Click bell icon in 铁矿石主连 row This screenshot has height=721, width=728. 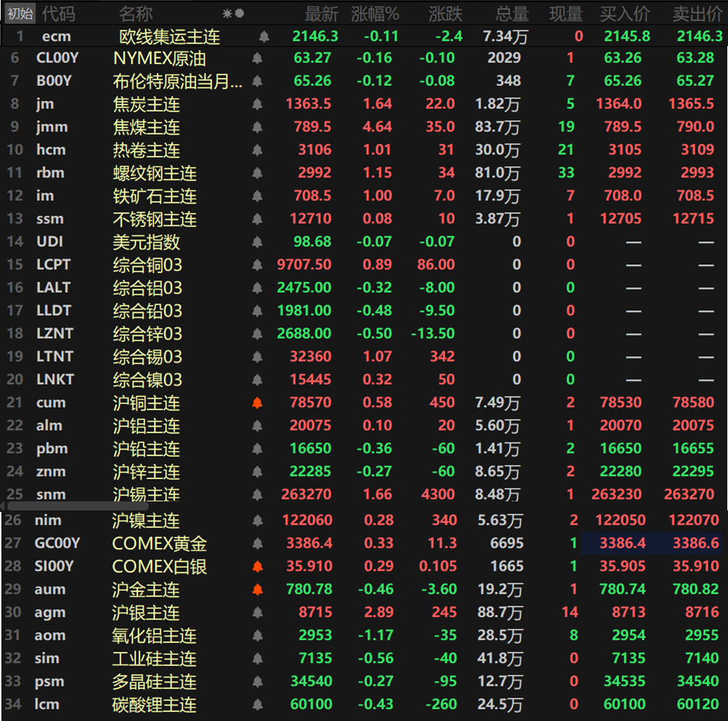point(257,197)
